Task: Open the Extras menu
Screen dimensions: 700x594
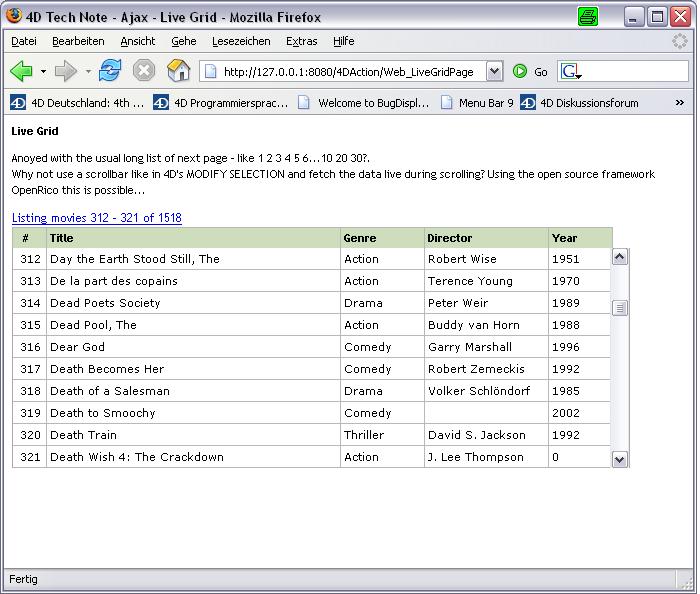Action: pos(301,41)
